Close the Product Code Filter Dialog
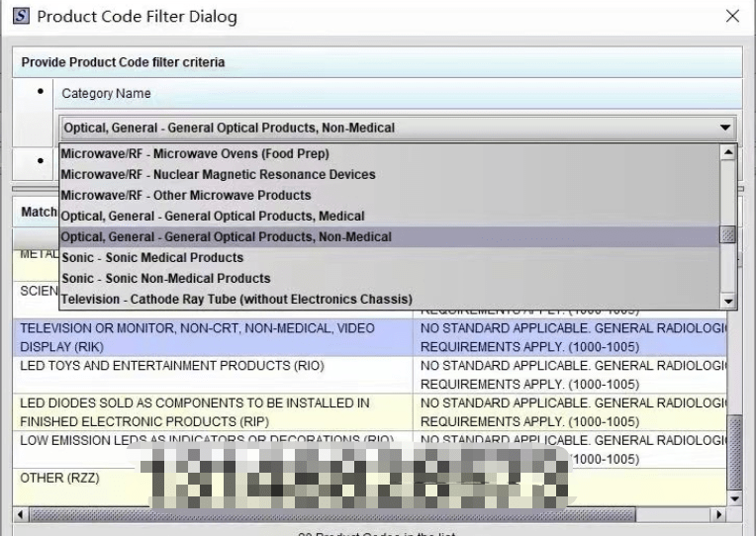This screenshot has height=536, width=756. [732, 16]
